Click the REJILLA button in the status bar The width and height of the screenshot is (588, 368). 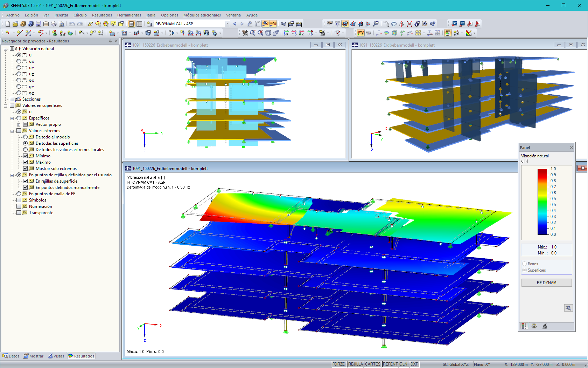(355, 364)
